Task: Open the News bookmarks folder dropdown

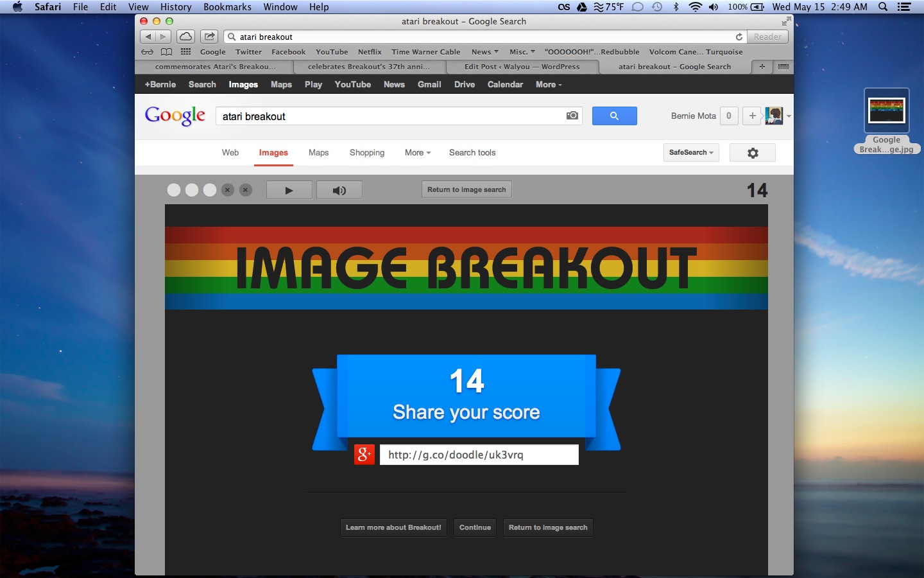Action: point(484,52)
